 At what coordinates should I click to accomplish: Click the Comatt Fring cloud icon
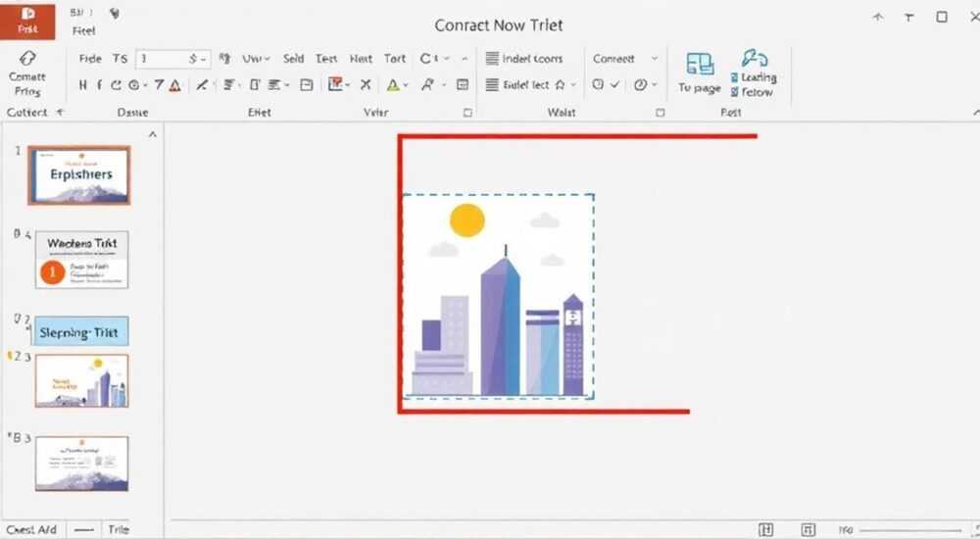27,58
